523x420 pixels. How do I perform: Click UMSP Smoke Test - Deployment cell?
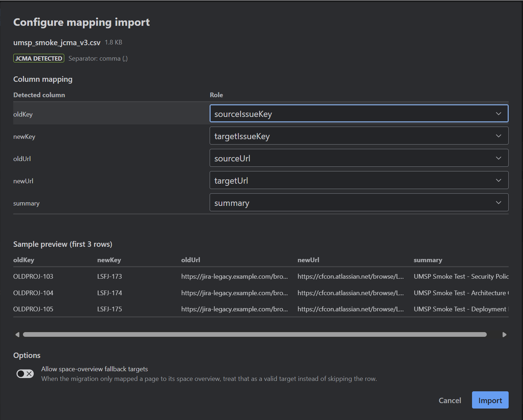[x=461, y=309]
